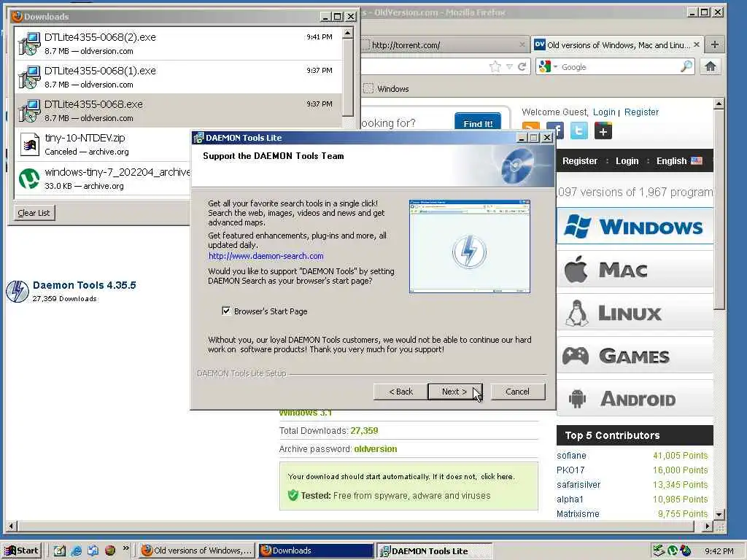Select DTLite4355-0068(1).exe download entry
Viewport: 747px width, 560px height.
click(178, 77)
